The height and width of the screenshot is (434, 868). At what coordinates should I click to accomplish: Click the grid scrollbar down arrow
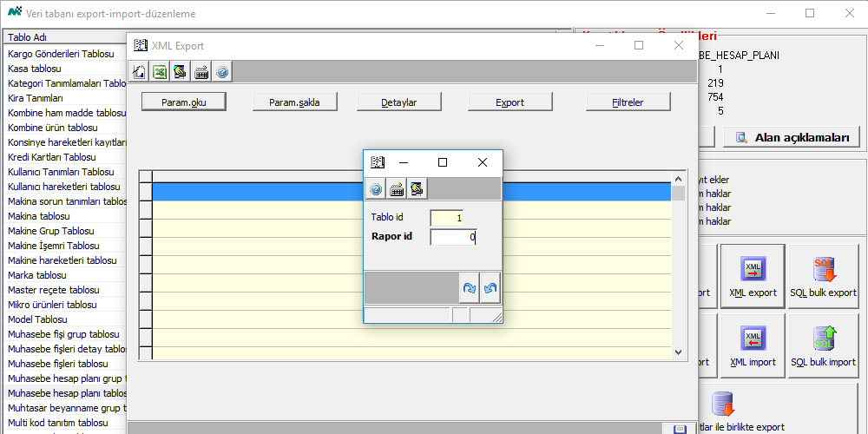[x=678, y=352]
